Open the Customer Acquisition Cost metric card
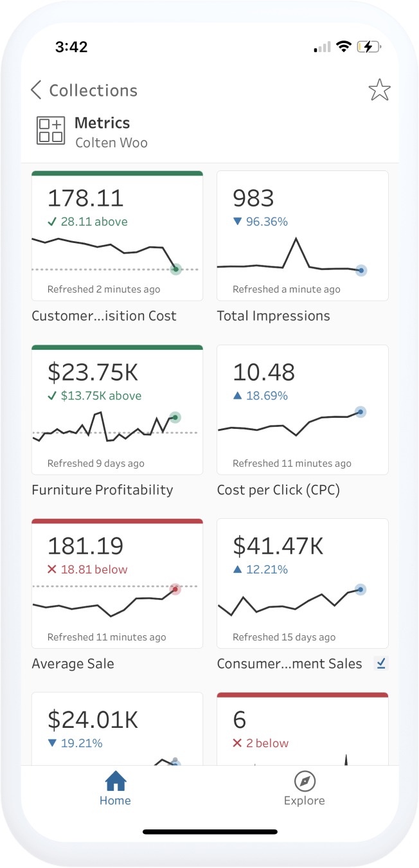 coord(117,236)
